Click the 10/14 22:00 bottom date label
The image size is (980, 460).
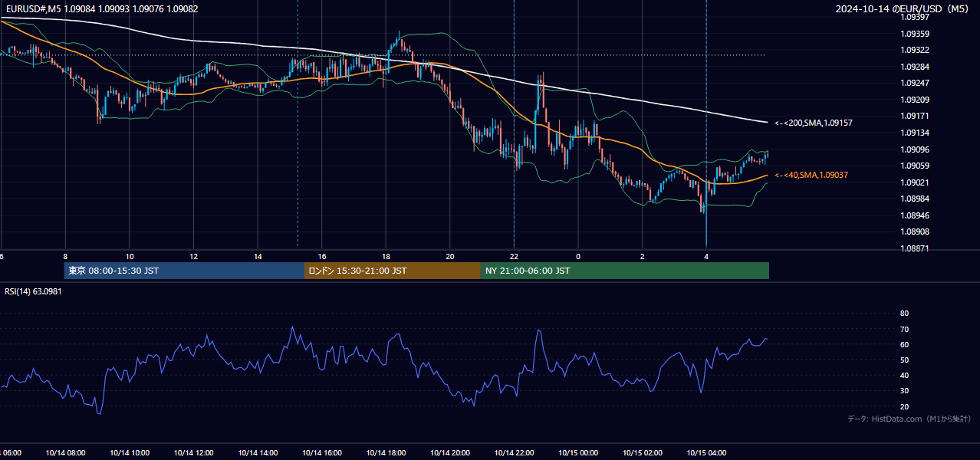coord(514,452)
